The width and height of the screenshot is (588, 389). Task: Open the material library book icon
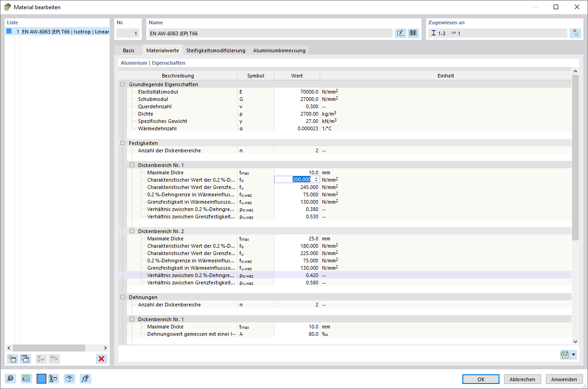414,33
